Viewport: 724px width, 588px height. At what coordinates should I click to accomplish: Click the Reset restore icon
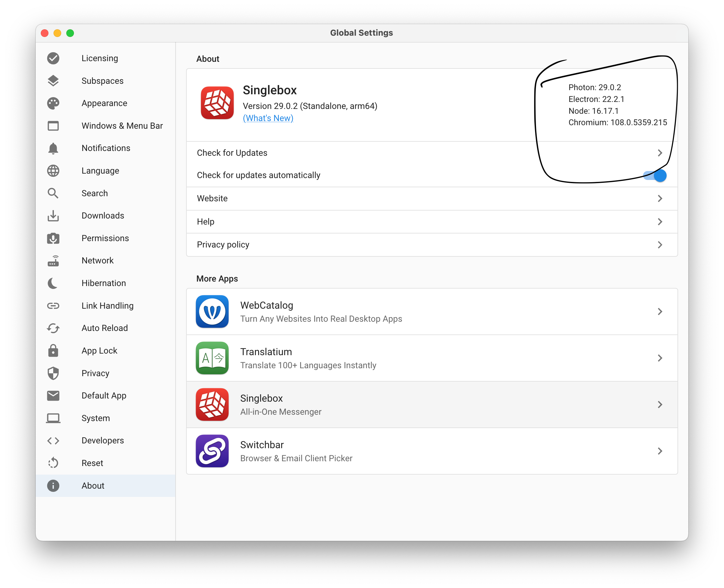click(53, 463)
